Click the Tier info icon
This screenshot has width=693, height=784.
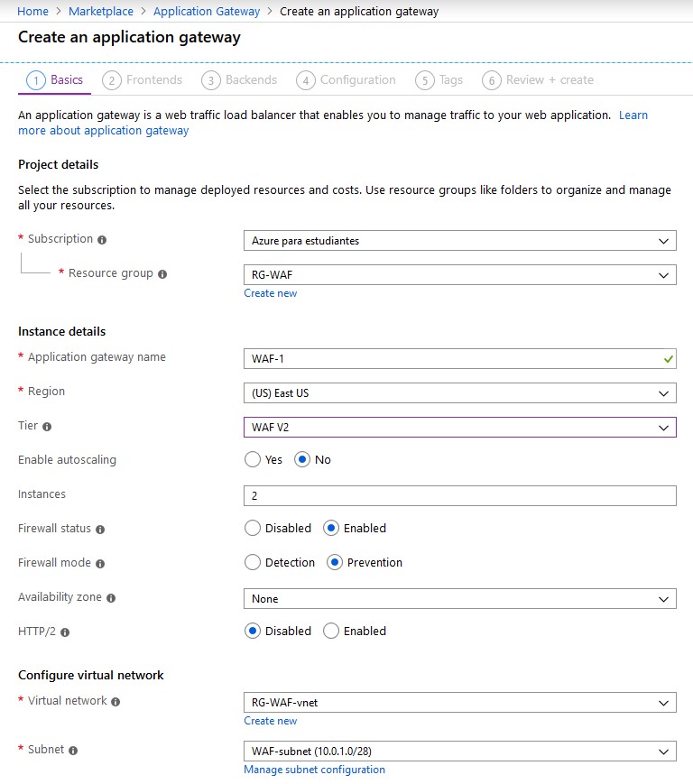47,427
